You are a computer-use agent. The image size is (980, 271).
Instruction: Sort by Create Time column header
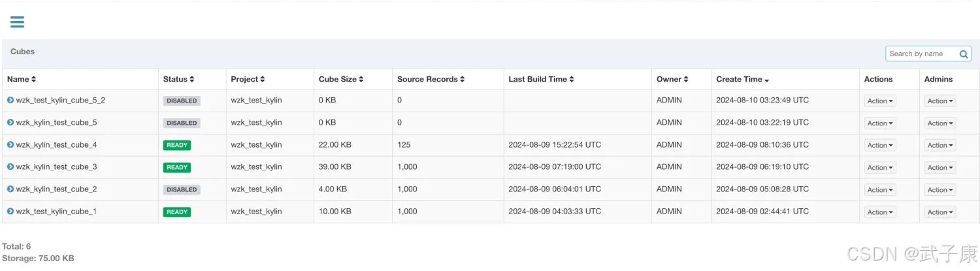pyautogui.click(x=742, y=80)
